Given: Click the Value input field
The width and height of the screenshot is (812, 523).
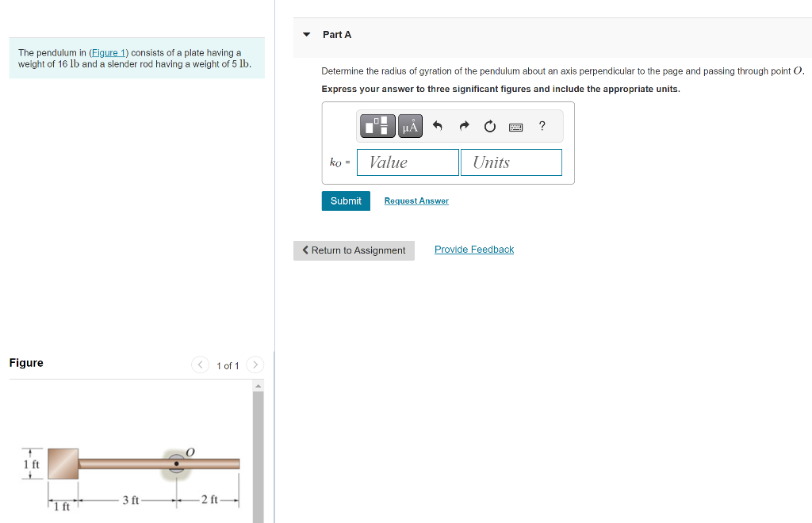Looking at the screenshot, I should [407, 162].
